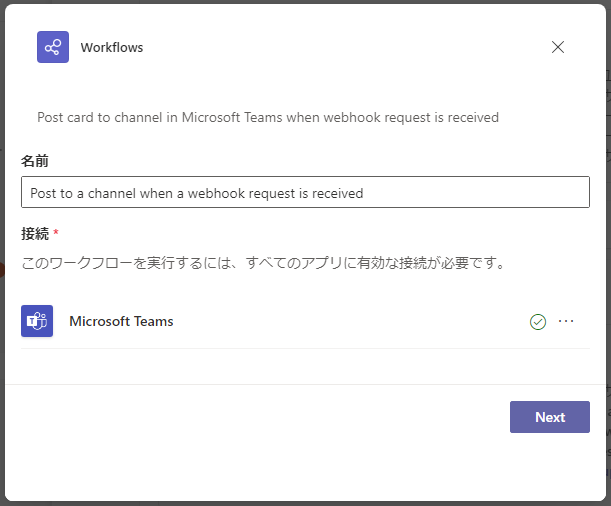Image resolution: width=611 pixels, height=506 pixels.
Task: Click the 'Post card to channel' description
Action: pos(268,117)
